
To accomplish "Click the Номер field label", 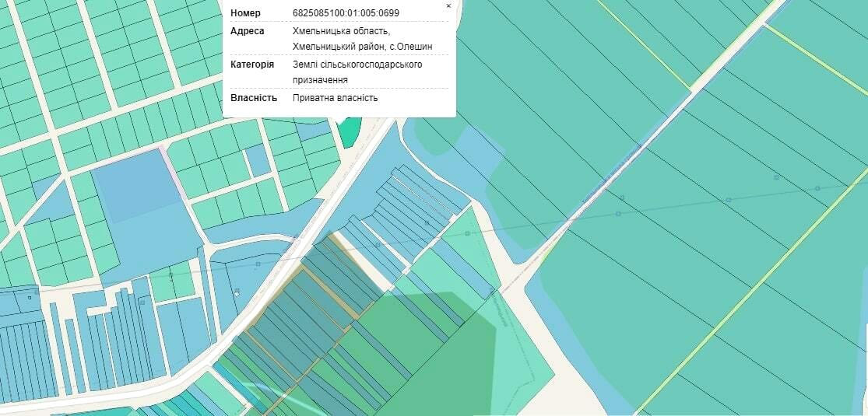I will click(x=245, y=13).
